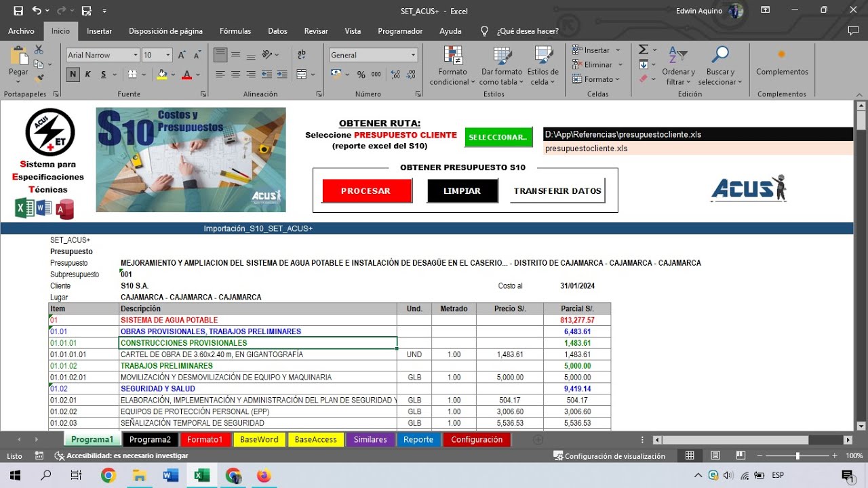
Task: Open Excel from the Windows taskbar
Action: pyautogui.click(x=202, y=475)
